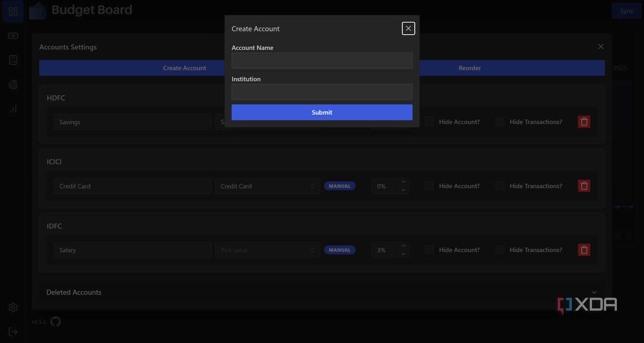Image resolution: width=644 pixels, height=343 pixels.
Task: Submit the Create Account form
Action: coord(322,112)
